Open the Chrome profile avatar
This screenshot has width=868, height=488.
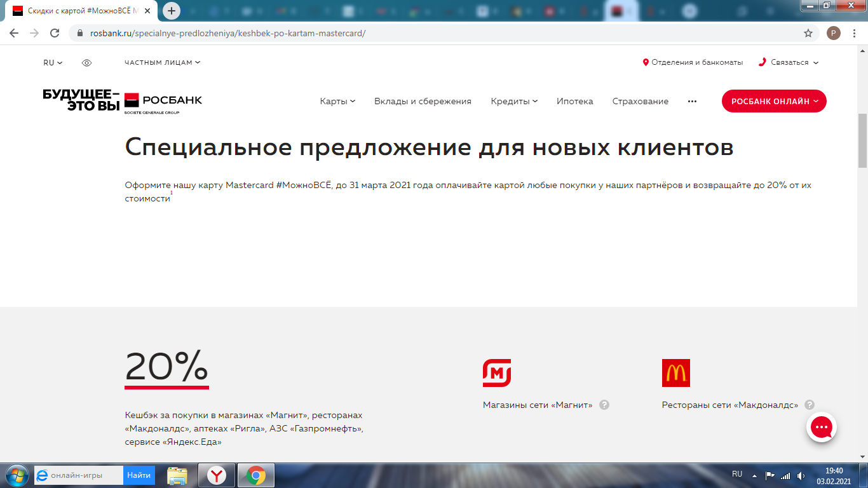click(833, 33)
